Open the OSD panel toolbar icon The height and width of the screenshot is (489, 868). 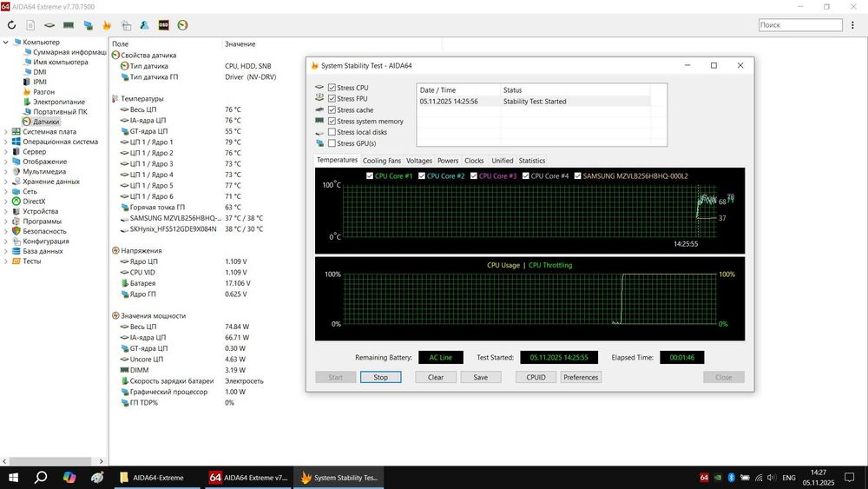point(163,25)
